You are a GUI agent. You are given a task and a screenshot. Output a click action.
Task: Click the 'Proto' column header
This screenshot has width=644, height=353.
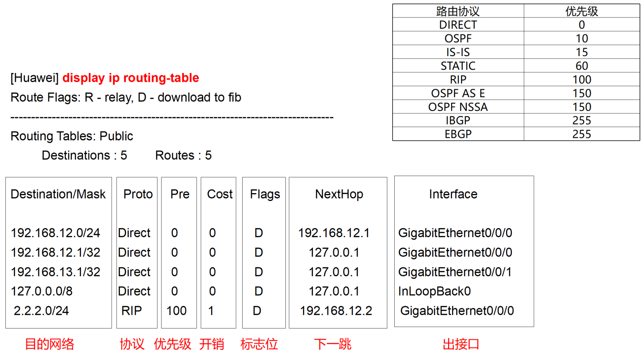click(x=138, y=194)
